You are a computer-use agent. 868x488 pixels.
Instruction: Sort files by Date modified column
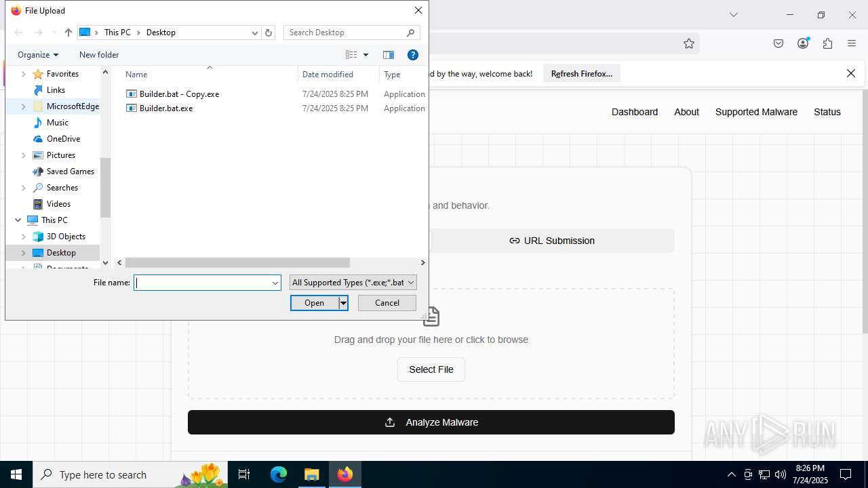328,75
